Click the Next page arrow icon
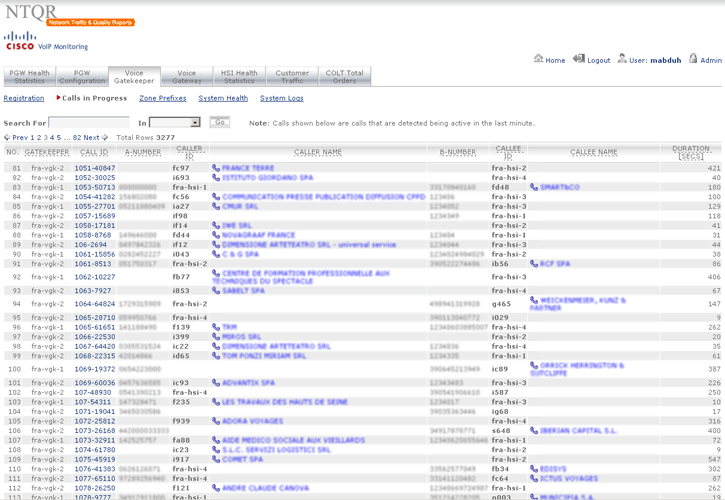The width and height of the screenshot is (725, 500). [105, 138]
